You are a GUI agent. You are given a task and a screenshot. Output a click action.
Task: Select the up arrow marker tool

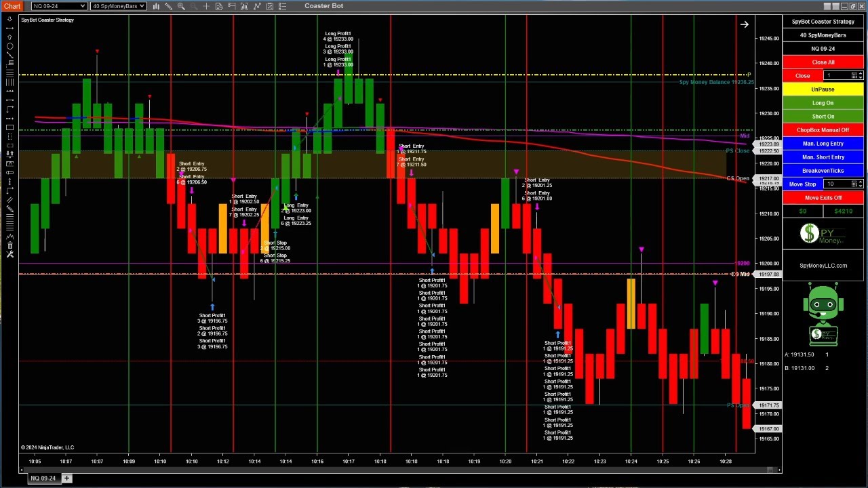pyautogui.click(x=9, y=37)
